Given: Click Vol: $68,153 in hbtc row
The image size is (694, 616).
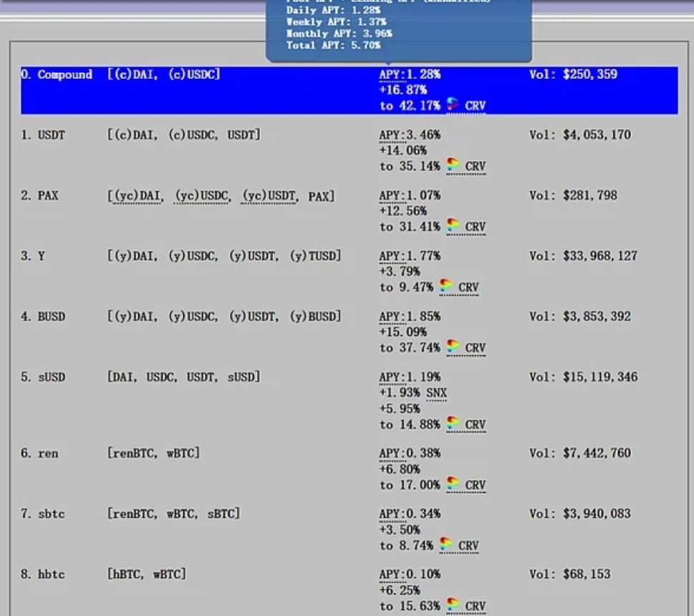Looking at the screenshot, I should point(570,574).
